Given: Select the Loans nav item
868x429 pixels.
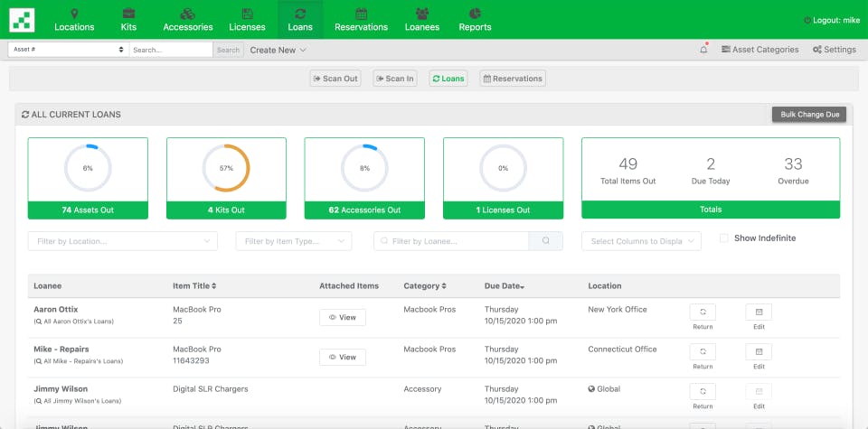Looking at the screenshot, I should pyautogui.click(x=300, y=20).
